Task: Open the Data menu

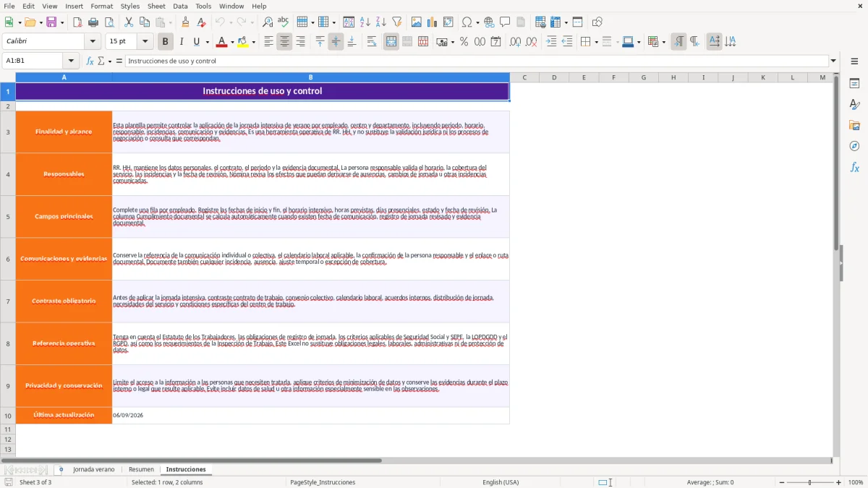Action: point(181,6)
